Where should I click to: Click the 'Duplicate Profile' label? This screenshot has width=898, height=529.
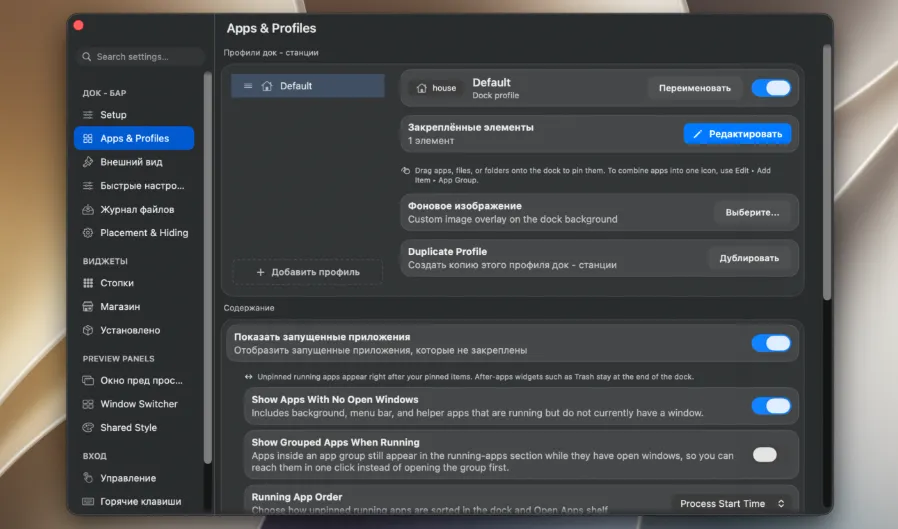coord(447,251)
